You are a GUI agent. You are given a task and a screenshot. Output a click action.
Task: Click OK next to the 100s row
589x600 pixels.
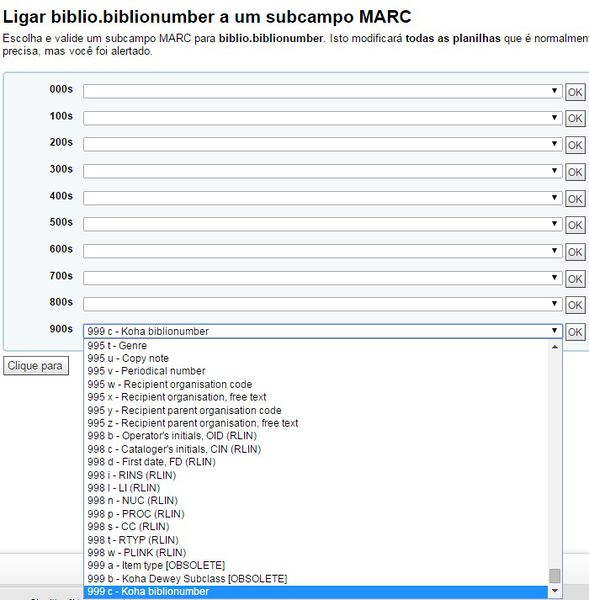(575, 118)
